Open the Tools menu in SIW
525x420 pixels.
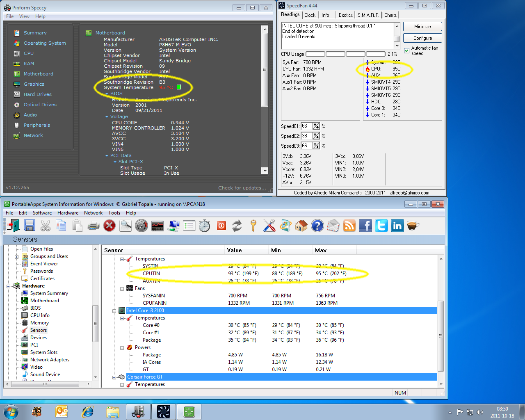pyautogui.click(x=114, y=213)
